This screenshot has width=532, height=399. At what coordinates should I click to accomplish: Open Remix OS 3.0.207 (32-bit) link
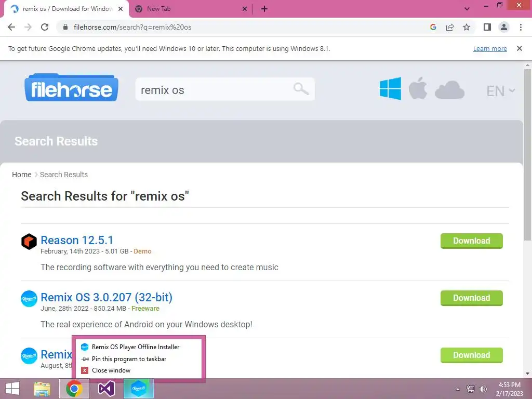tap(107, 297)
